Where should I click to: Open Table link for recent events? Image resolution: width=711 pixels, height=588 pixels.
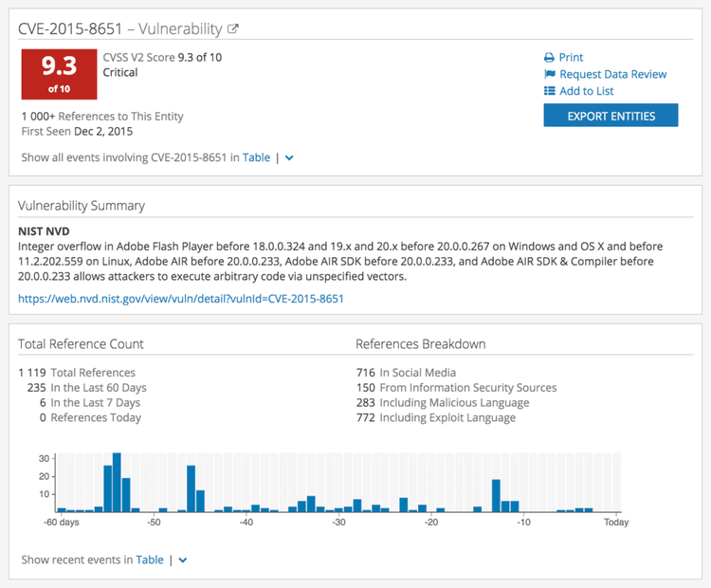click(150, 560)
